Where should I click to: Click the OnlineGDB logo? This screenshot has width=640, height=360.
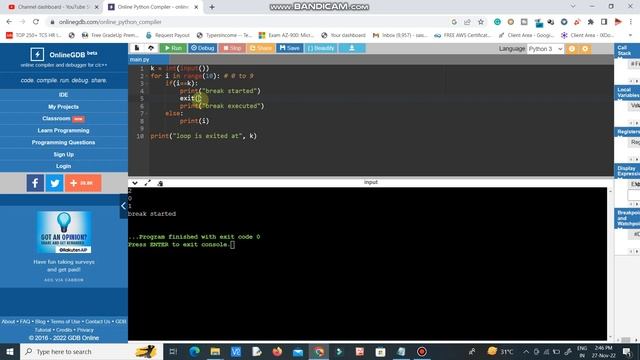[x=63, y=54]
